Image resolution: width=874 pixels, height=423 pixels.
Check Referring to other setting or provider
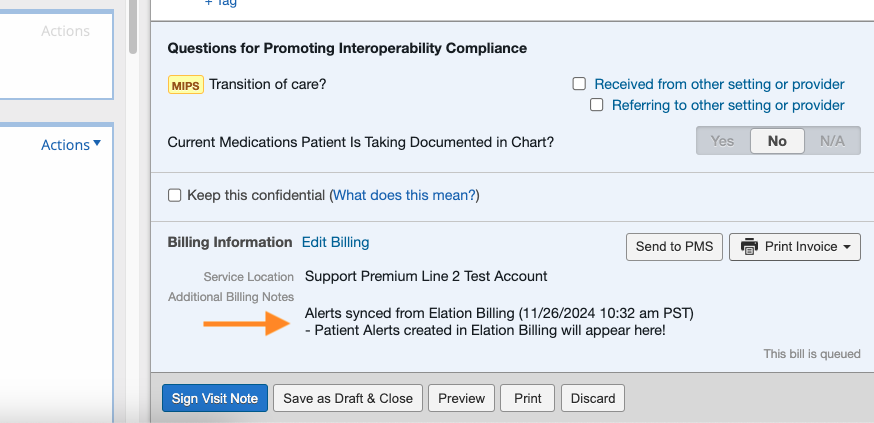point(597,105)
